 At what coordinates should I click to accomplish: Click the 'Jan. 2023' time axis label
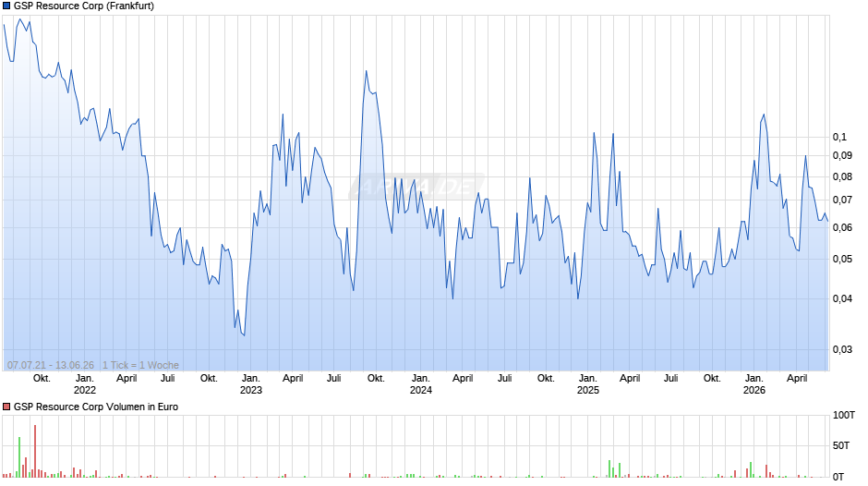point(251,384)
